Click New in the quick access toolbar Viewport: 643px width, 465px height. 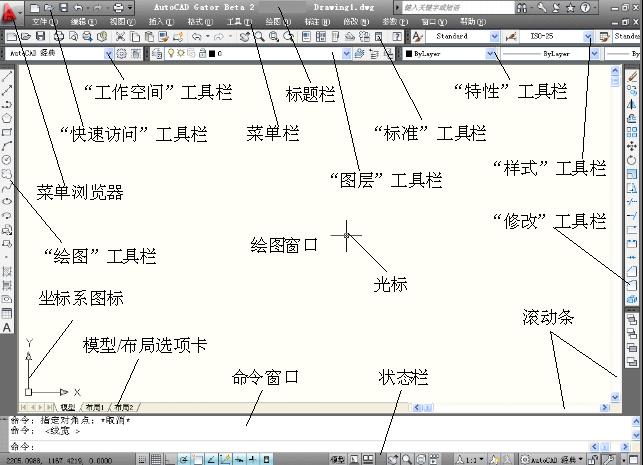pos(35,7)
